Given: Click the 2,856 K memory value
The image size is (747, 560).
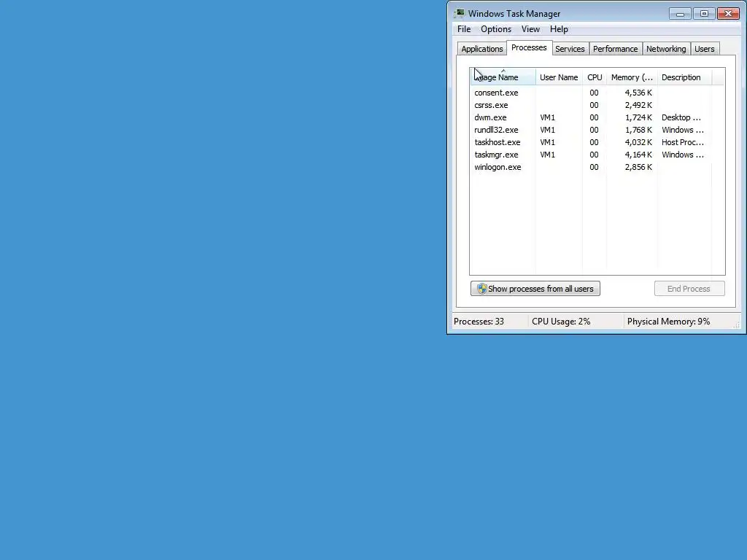Looking at the screenshot, I should click(x=638, y=167).
